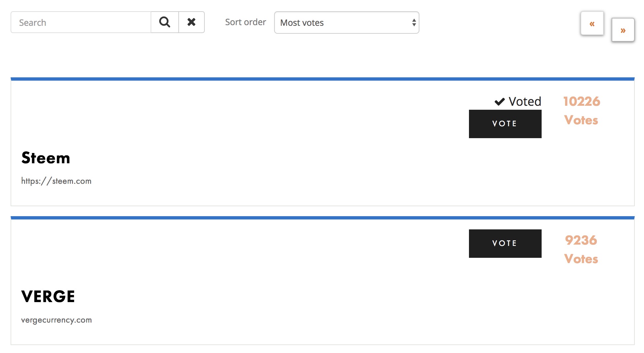Go to next page with » arrow
Screen dimensions: 644x353
point(623,30)
